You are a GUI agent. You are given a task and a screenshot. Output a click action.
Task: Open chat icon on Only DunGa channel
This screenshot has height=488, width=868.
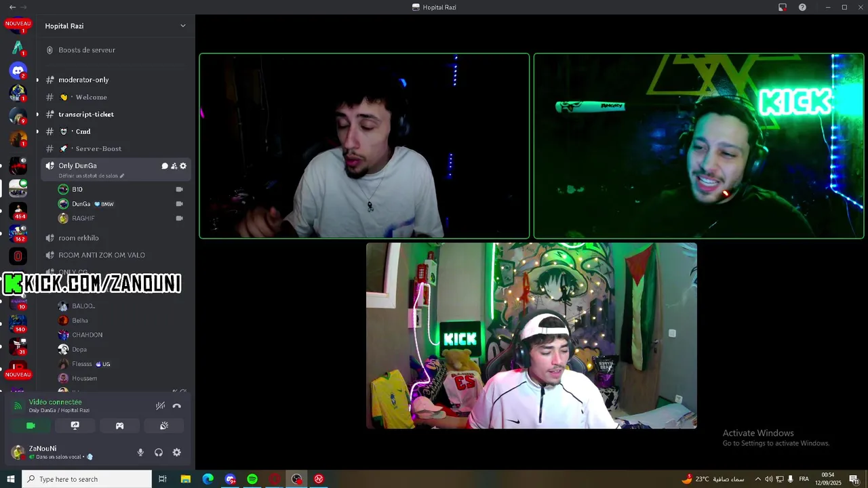coord(165,166)
